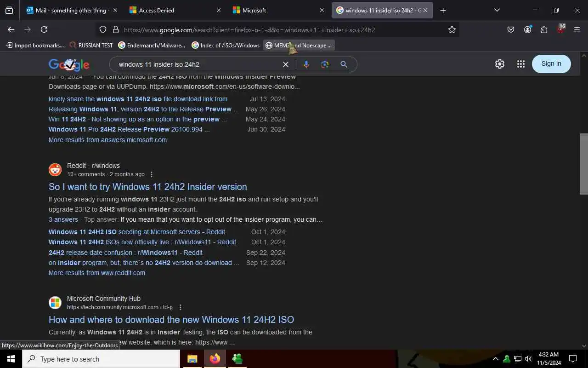Show hidden tray icons chevron

pyautogui.click(x=495, y=359)
